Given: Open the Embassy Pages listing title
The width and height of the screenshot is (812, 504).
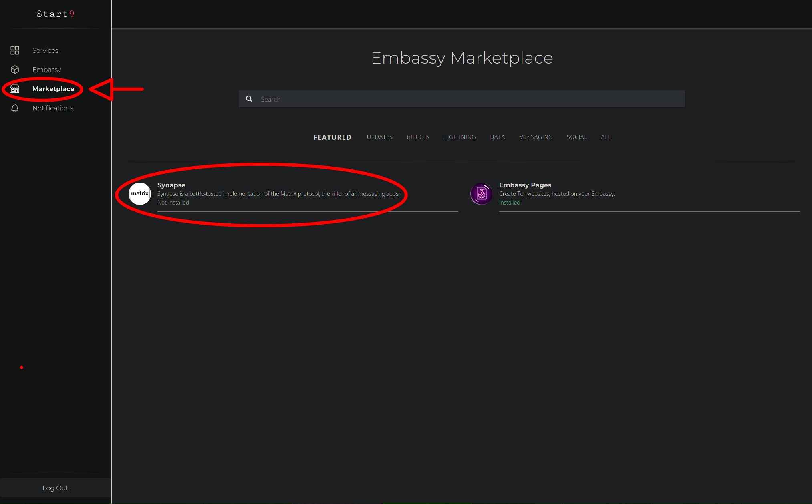Looking at the screenshot, I should click(x=525, y=185).
